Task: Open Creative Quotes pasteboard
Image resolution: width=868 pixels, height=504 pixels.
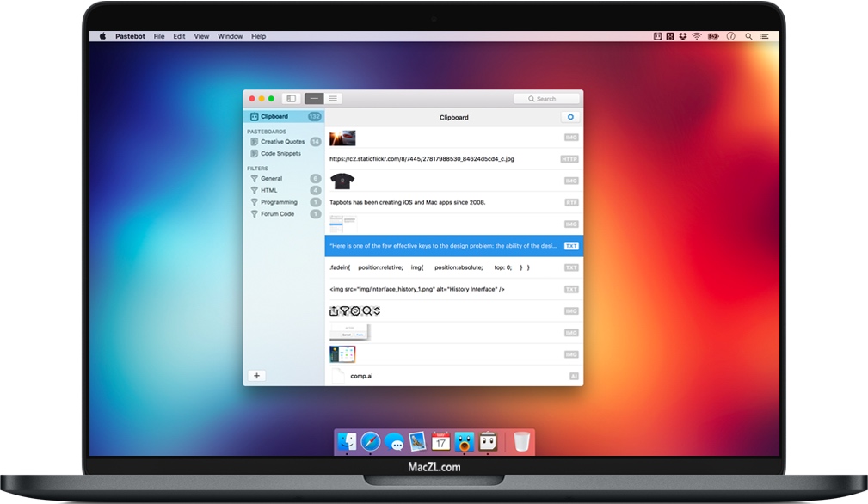Action: click(284, 142)
